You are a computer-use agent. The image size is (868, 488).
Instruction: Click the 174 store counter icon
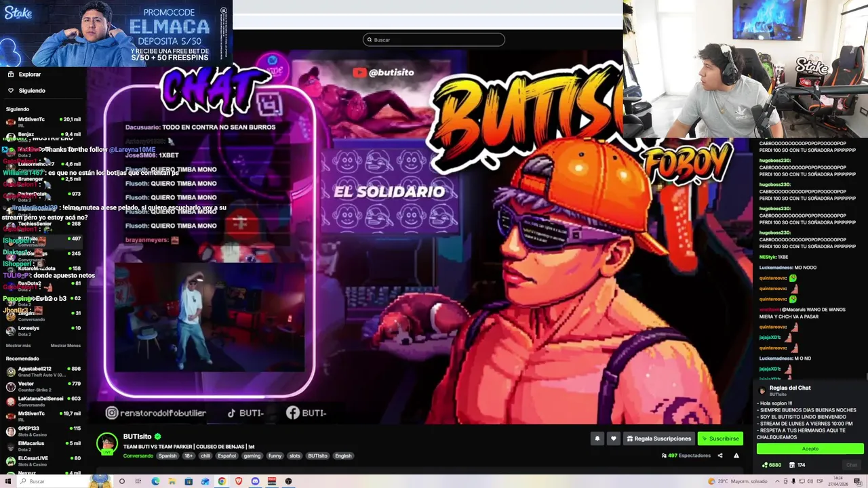coord(797,465)
